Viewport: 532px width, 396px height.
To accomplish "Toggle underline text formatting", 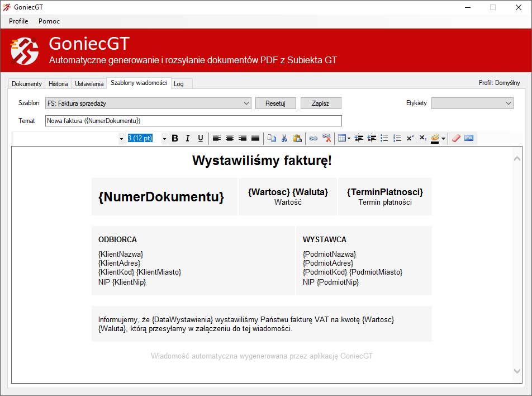I will 201,138.
